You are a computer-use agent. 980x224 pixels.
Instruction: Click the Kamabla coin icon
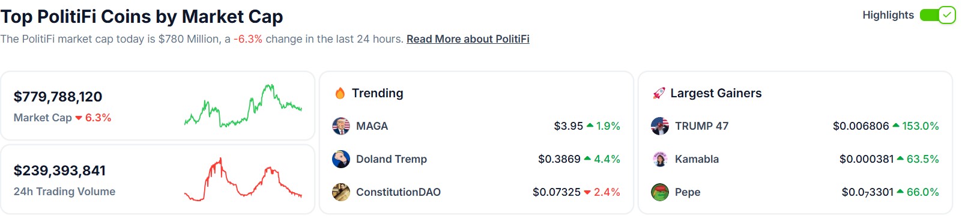[x=660, y=159]
